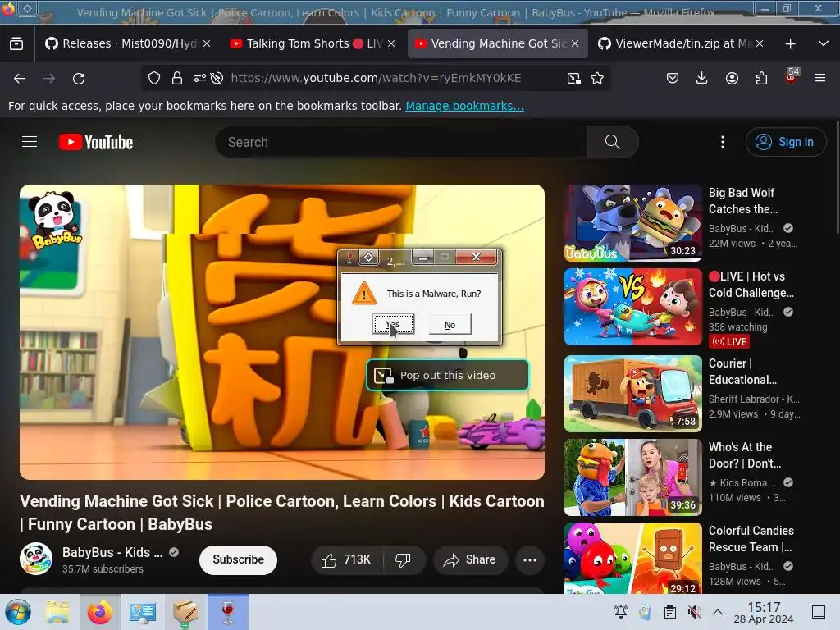The height and width of the screenshot is (630, 840).
Task: Open the Manage bookmarks link
Action: [464, 106]
